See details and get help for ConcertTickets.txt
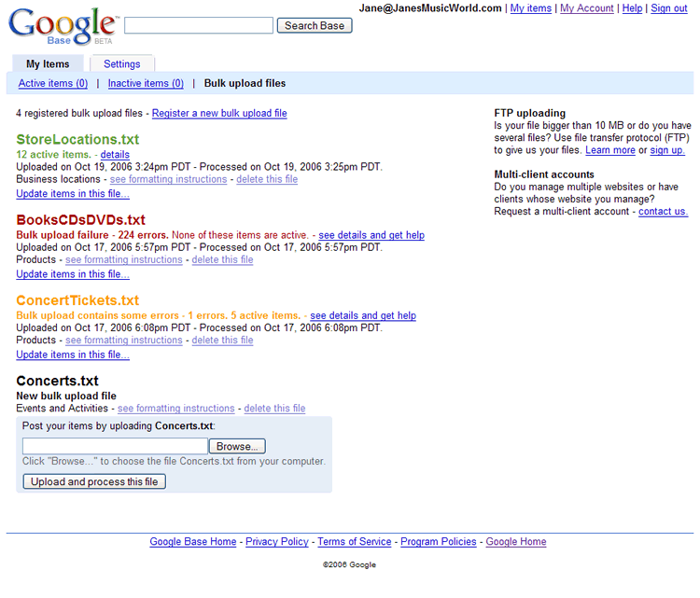Viewport: 700px width, 598px height. (x=363, y=315)
